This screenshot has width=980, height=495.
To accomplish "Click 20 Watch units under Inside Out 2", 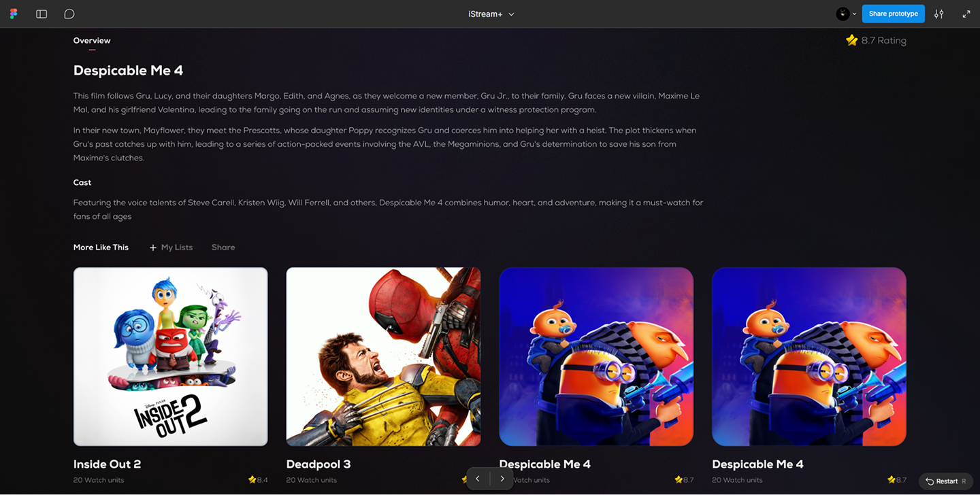I will (x=99, y=480).
